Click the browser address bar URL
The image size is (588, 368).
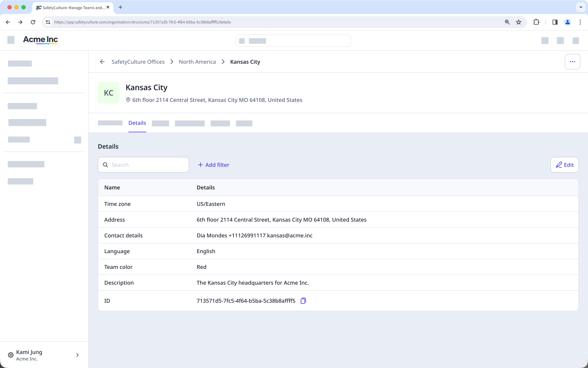[x=142, y=22]
